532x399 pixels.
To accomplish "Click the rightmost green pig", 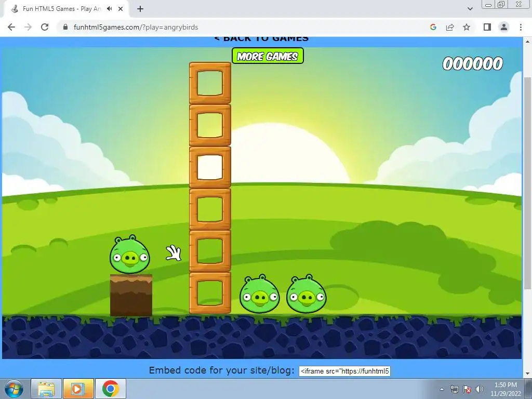I will 307,295.
